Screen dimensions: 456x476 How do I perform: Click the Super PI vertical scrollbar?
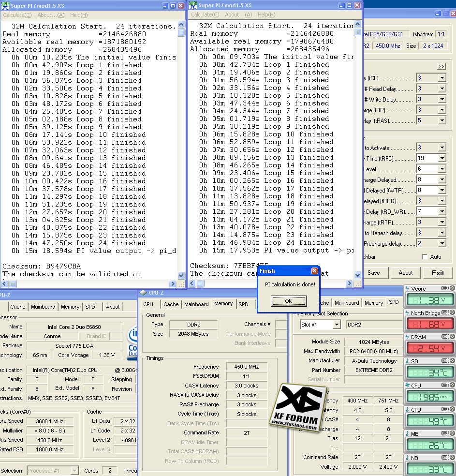[180, 145]
